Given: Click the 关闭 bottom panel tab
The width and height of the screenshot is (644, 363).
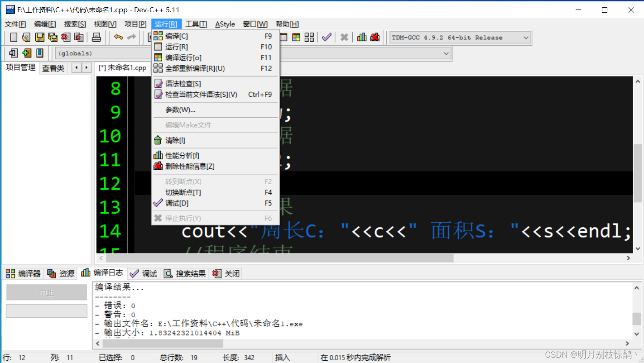Looking at the screenshot, I should (x=226, y=273).
